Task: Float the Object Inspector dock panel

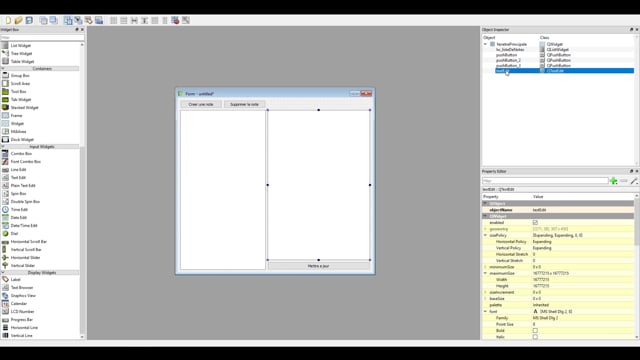Action: pyautogui.click(x=631, y=30)
